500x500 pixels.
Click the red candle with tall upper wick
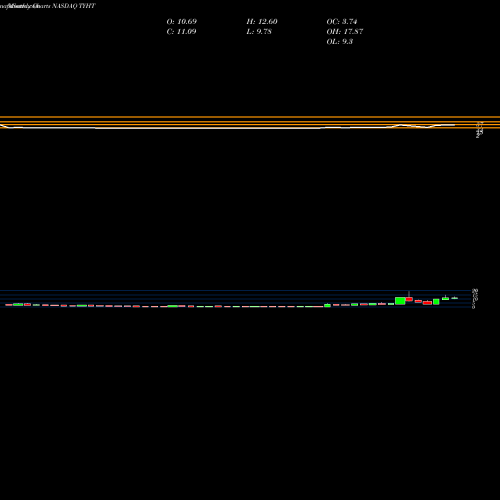(x=409, y=298)
